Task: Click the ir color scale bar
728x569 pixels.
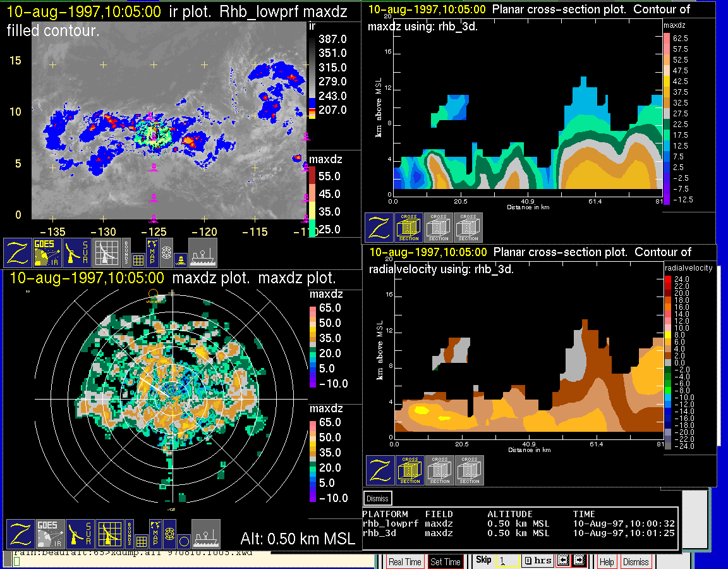Action: 313,75
